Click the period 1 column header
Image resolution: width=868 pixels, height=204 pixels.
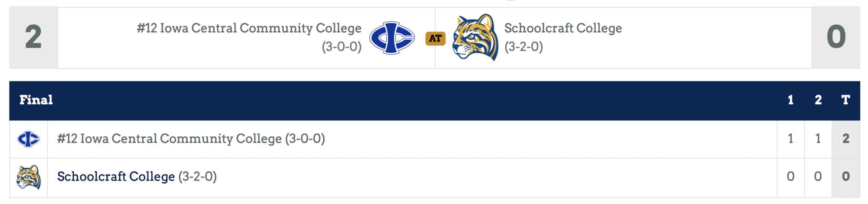coord(790,100)
